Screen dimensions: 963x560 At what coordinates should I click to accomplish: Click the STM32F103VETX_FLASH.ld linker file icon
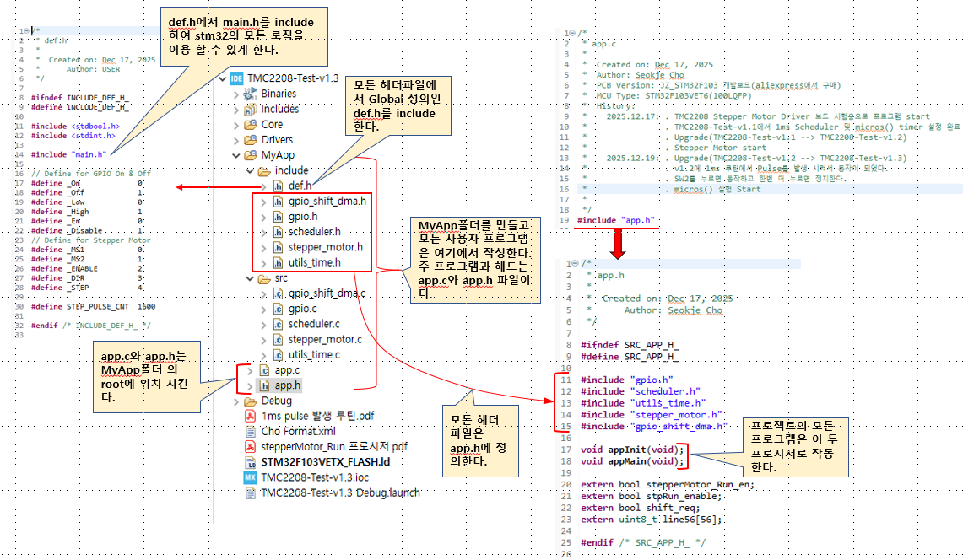coord(250,462)
